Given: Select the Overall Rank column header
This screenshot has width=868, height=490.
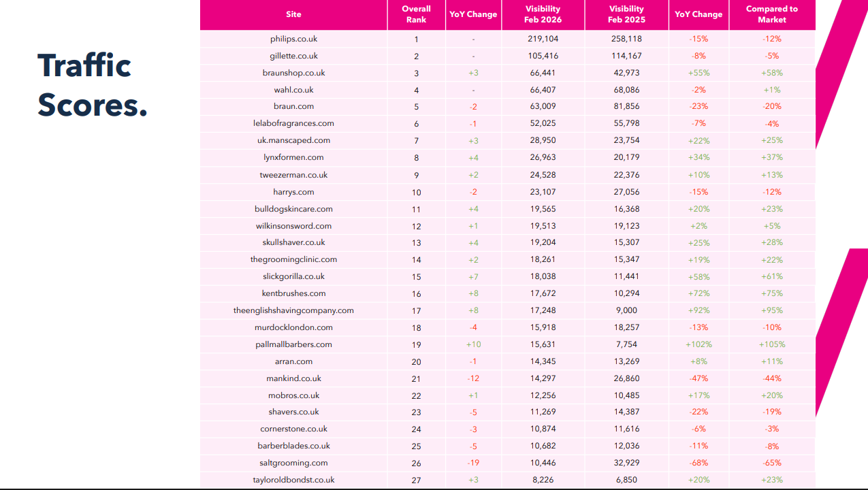Looking at the screenshot, I should [416, 14].
